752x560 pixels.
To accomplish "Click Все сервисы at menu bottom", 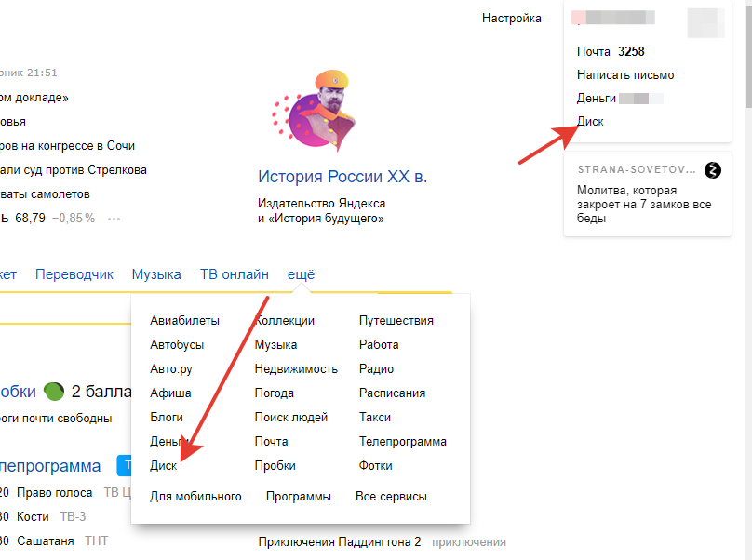I will point(391,497).
